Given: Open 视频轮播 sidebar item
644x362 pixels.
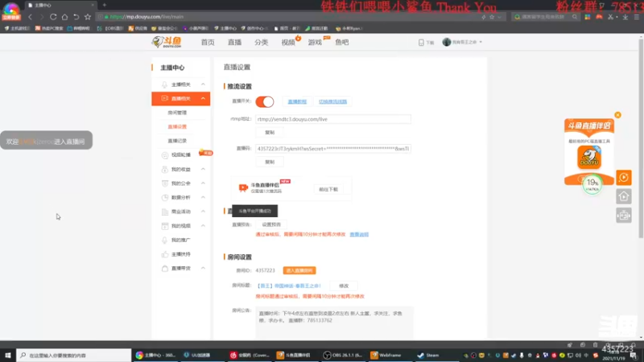Looking at the screenshot, I should click(180, 154).
